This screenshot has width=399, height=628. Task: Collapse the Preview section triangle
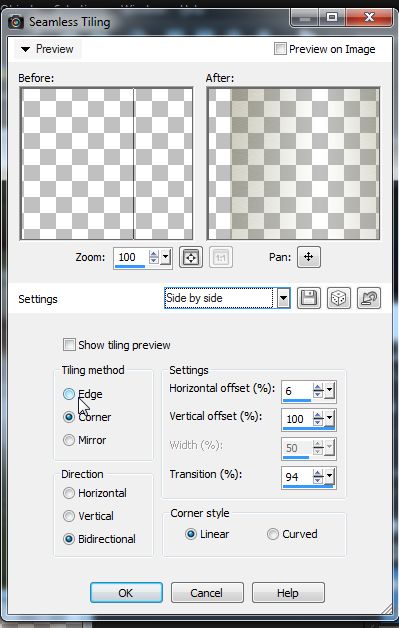26,49
